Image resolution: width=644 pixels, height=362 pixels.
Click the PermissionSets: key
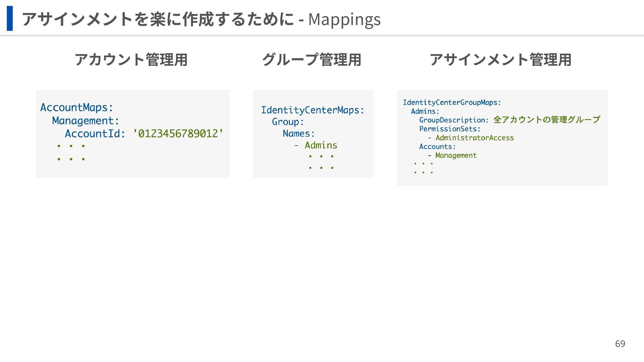[x=449, y=129]
